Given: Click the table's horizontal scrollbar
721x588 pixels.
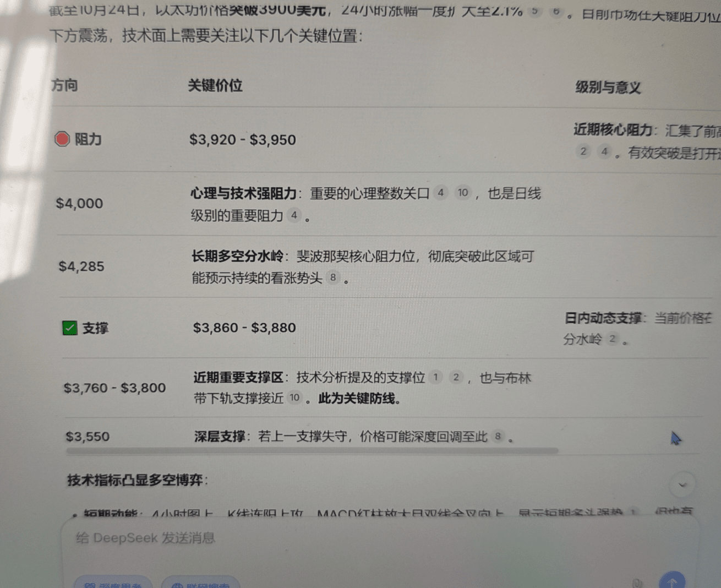Looking at the screenshot, I should click(312, 451).
